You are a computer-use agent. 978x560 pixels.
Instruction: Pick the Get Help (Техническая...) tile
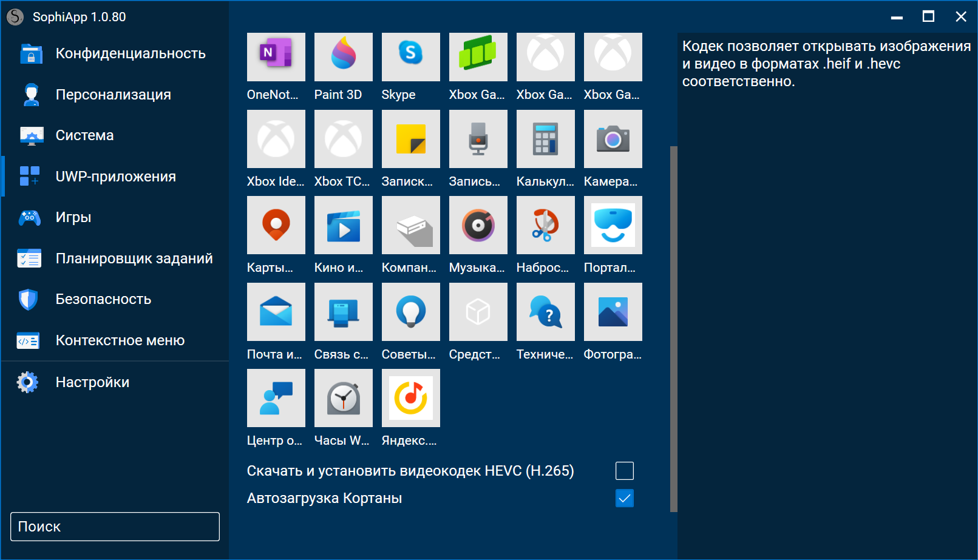click(x=545, y=312)
